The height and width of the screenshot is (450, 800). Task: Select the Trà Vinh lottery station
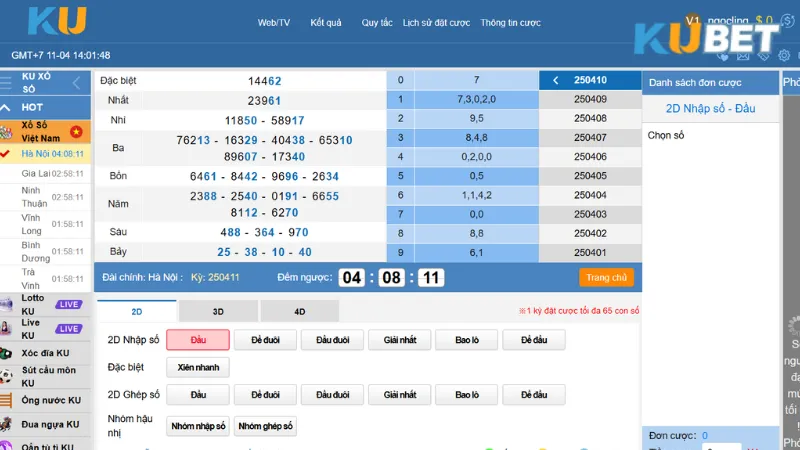[45, 279]
